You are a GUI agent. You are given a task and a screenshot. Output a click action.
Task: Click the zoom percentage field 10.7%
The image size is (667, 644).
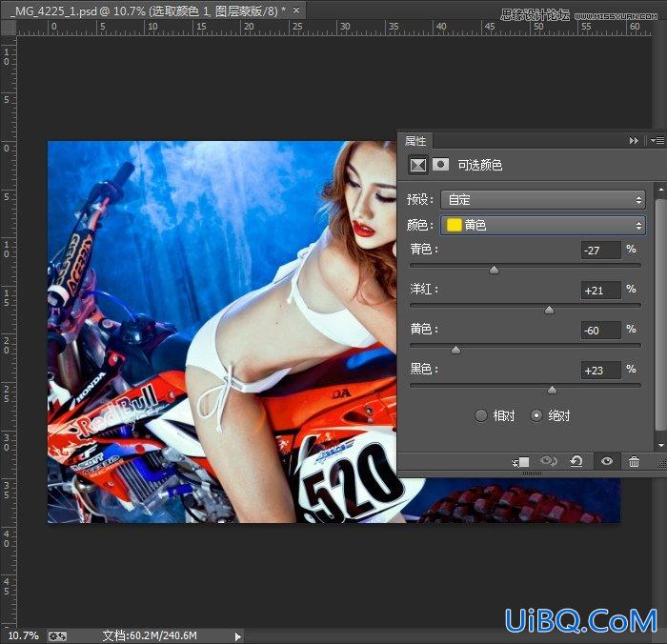[x=23, y=636]
